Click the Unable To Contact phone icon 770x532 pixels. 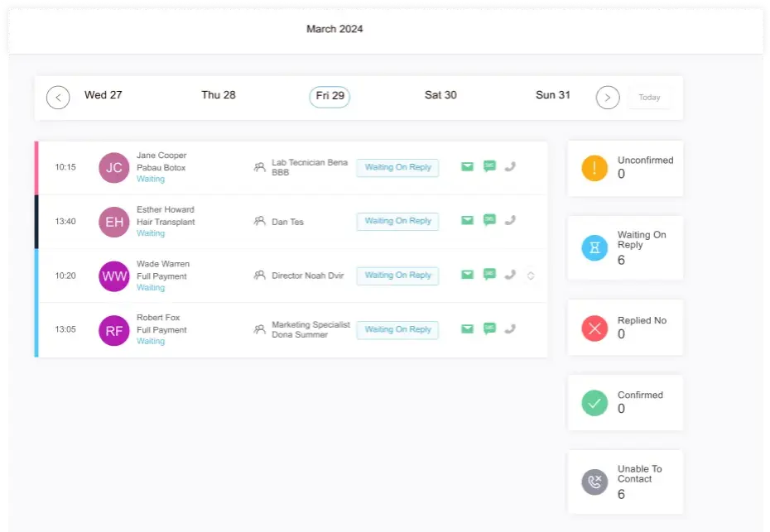[x=594, y=482]
